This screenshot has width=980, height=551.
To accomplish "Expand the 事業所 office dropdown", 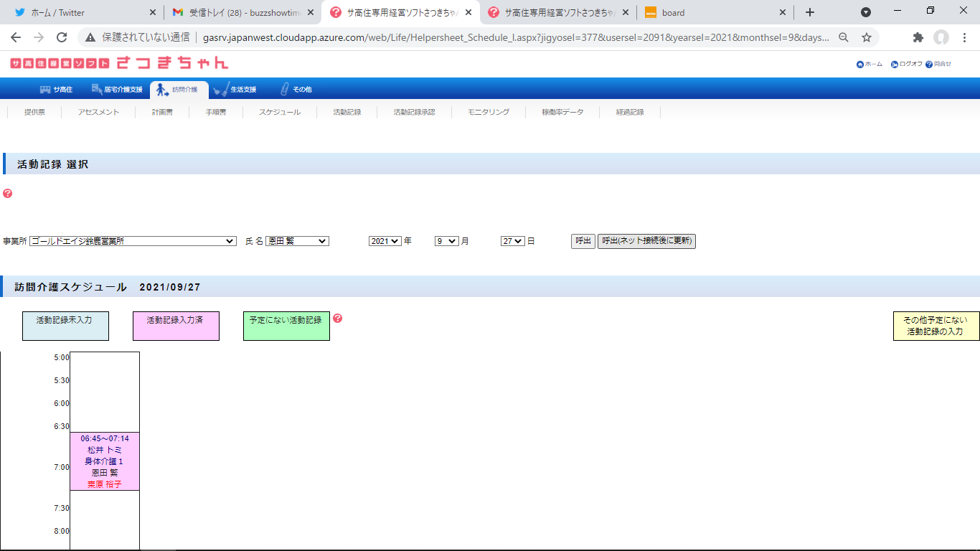I will pos(133,242).
